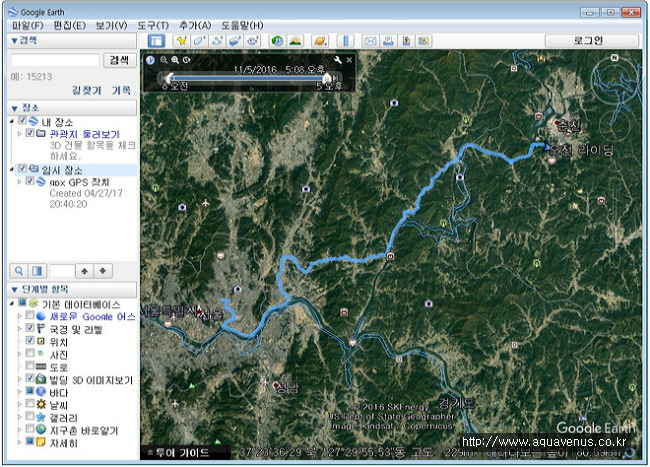Click the small input box between layer view icon and up arrow

click(61, 271)
